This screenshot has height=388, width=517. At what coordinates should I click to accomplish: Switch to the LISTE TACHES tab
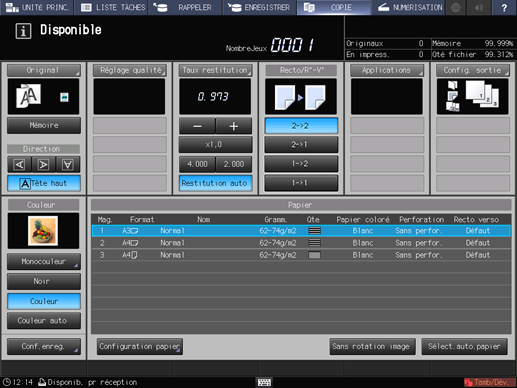[x=112, y=7]
